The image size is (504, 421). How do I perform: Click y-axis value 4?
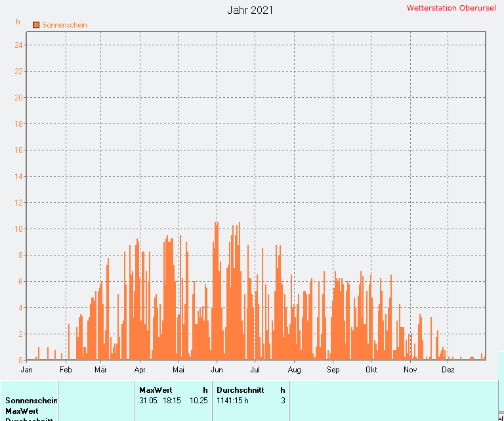pyautogui.click(x=20, y=308)
